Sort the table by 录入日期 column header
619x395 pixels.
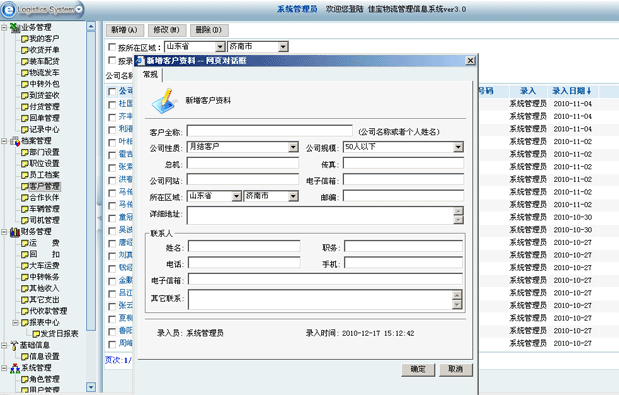click(x=571, y=91)
